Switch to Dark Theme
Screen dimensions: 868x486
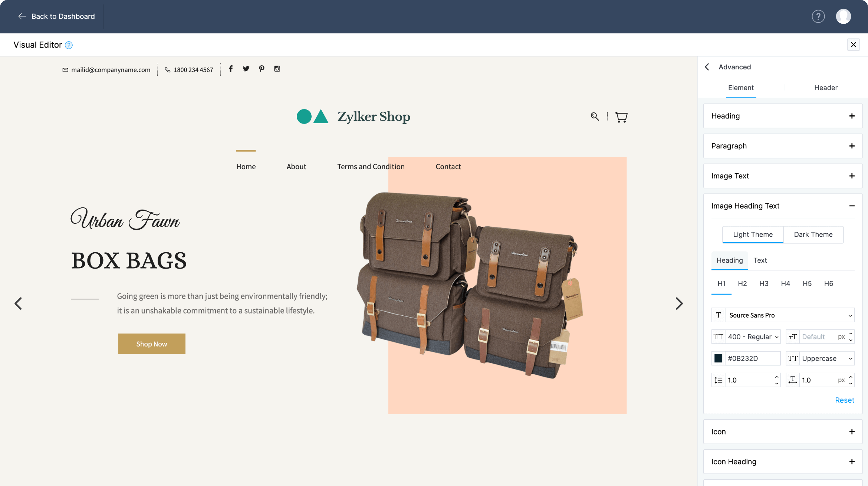pyautogui.click(x=813, y=234)
